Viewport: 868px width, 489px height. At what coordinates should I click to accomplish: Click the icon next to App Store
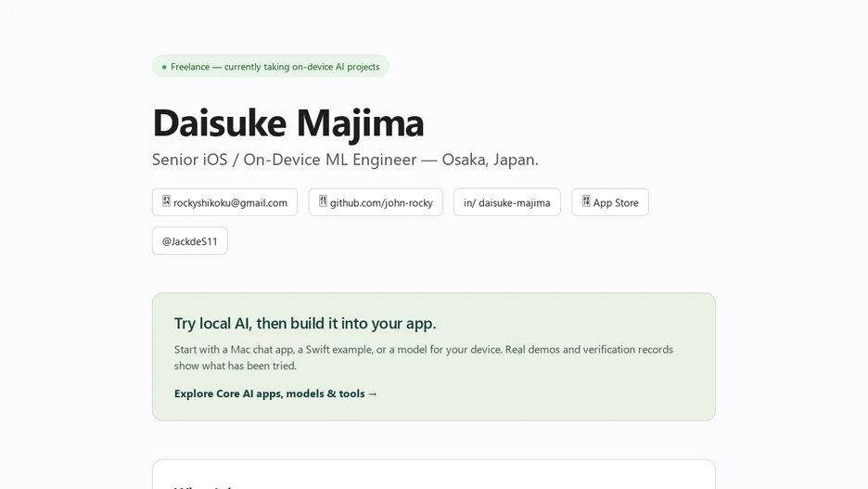pyautogui.click(x=586, y=201)
